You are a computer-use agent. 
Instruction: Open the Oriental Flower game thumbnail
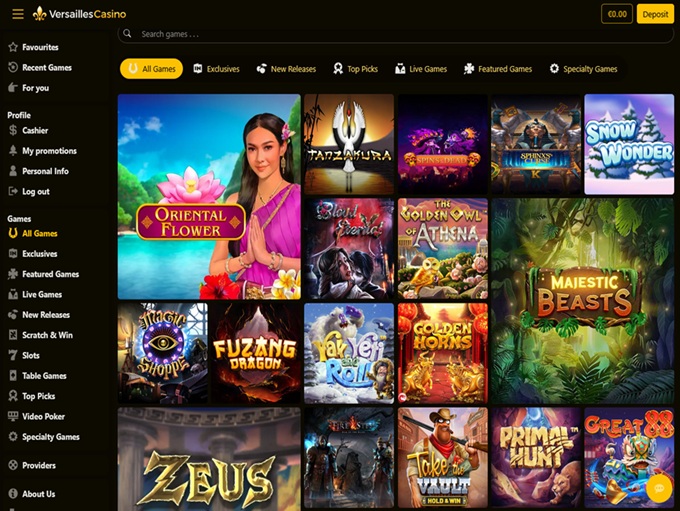209,197
